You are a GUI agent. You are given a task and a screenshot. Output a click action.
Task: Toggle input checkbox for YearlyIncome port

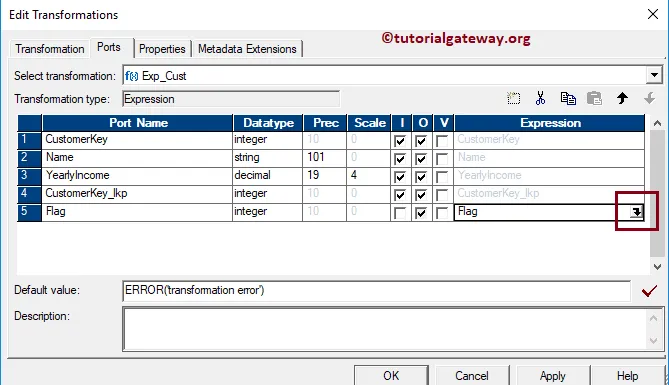click(400, 177)
